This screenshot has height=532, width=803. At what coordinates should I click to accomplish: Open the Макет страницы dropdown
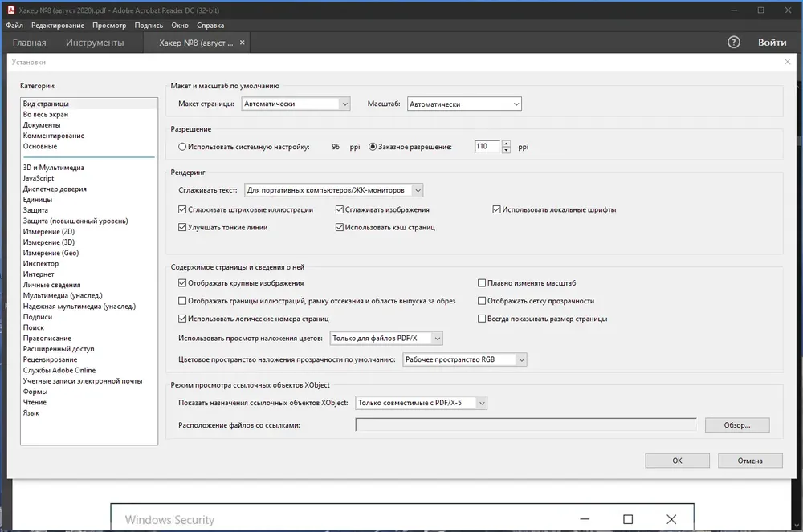coord(296,104)
